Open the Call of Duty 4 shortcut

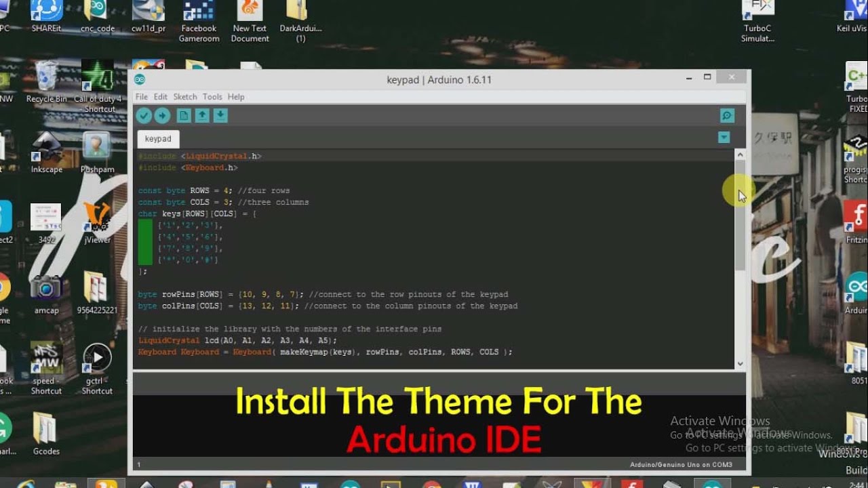pyautogui.click(x=98, y=87)
